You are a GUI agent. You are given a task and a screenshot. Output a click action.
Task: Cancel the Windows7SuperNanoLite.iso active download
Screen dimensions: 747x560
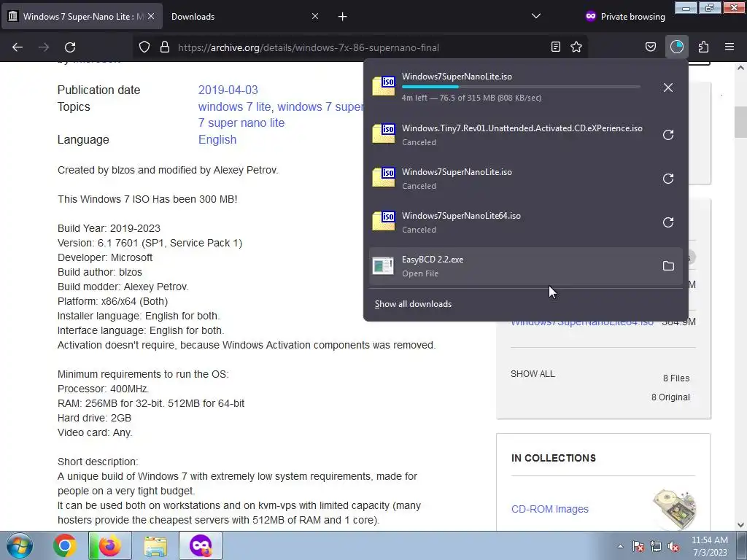(x=668, y=87)
